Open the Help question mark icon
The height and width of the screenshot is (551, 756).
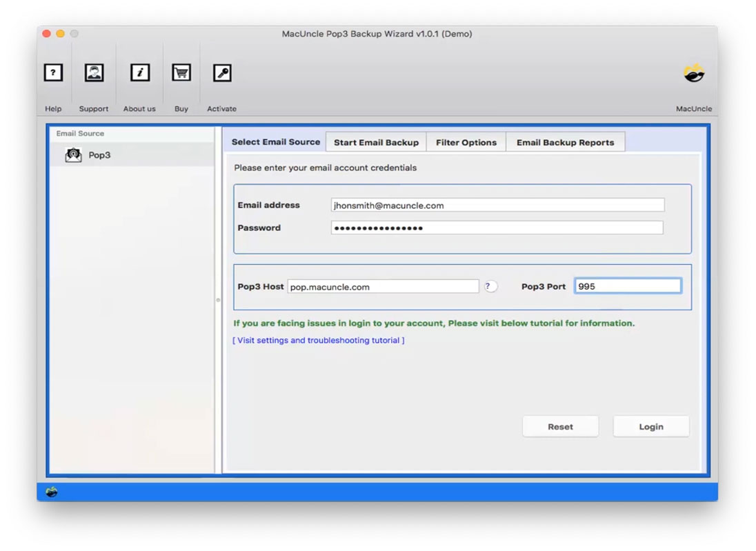click(53, 72)
